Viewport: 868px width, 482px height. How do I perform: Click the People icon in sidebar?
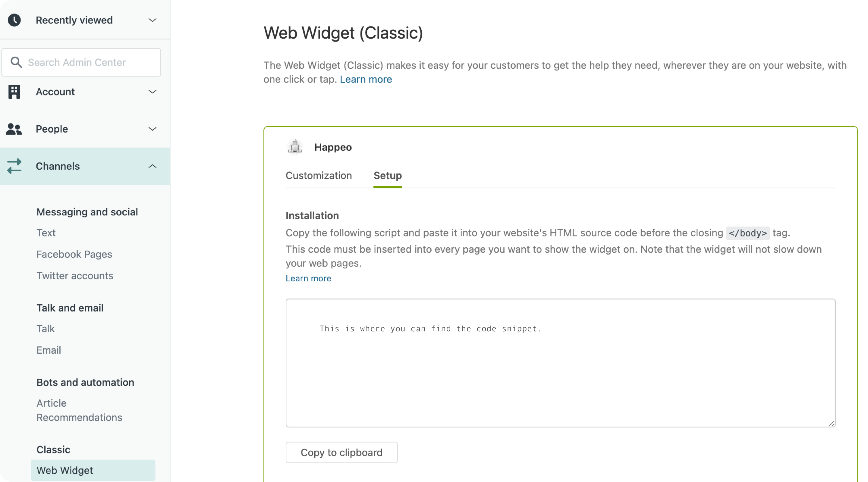click(x=14, y=129)
